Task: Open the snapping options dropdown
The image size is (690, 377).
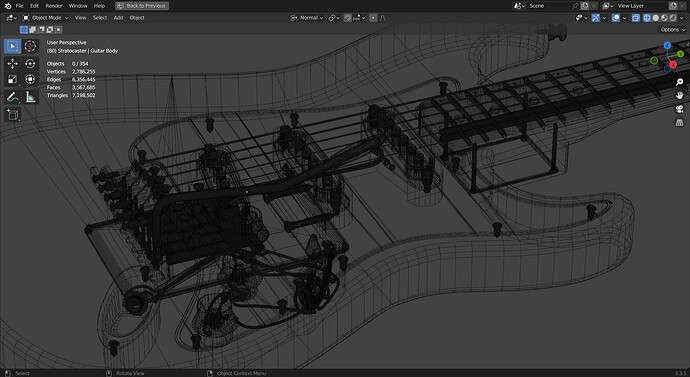Action: tap(360, 18)
